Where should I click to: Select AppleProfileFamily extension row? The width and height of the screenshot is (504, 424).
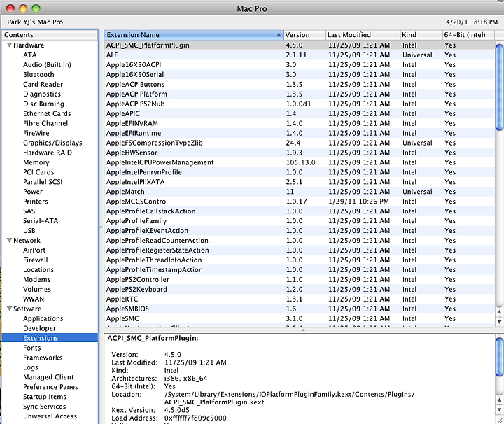coord(300,221)
